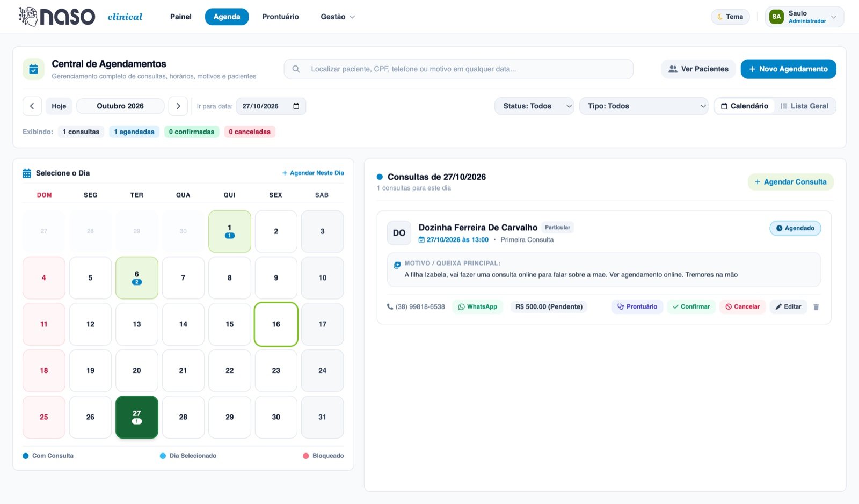Expand the Saulo Administrador user menu
The width and height of the screenshot is (859, 504).
pyautogui.click(x=804, y=17)
